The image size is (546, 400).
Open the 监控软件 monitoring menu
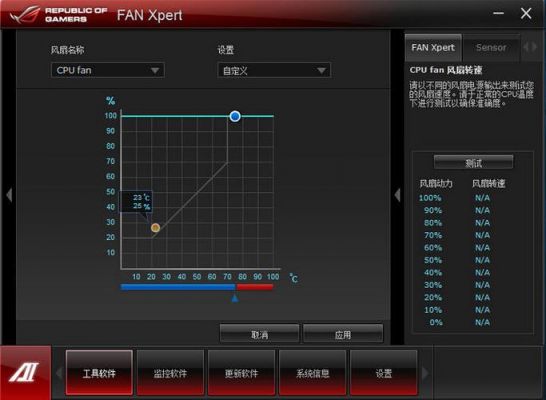170,373
